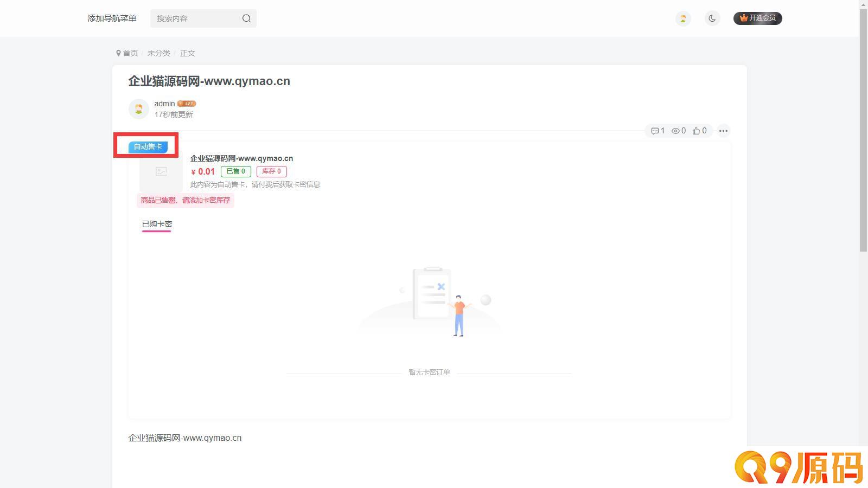Click the breadcrumb location pin icon
The image size is (868, 488).
tap(118, 53)
